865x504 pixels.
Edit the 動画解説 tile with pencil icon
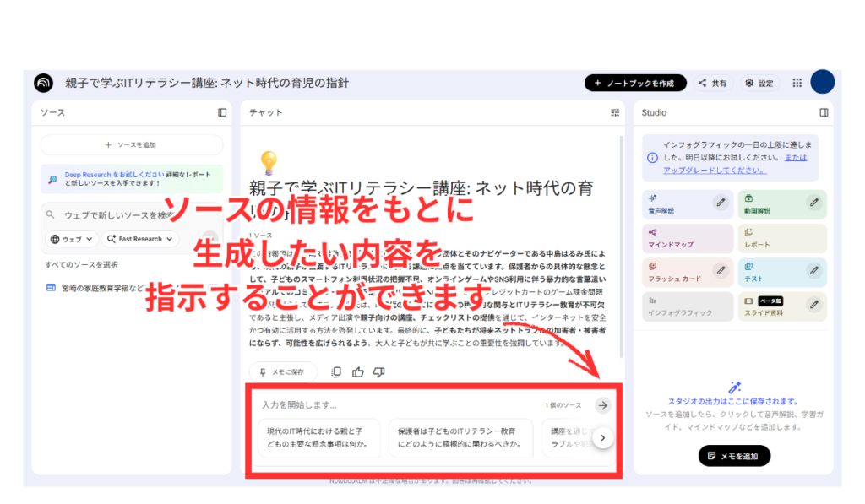813,202
